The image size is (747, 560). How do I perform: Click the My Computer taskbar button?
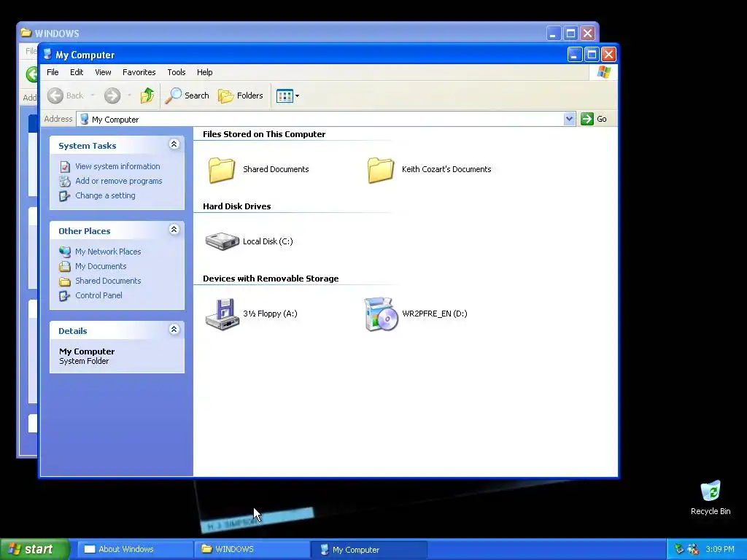(x=368, y=550)
